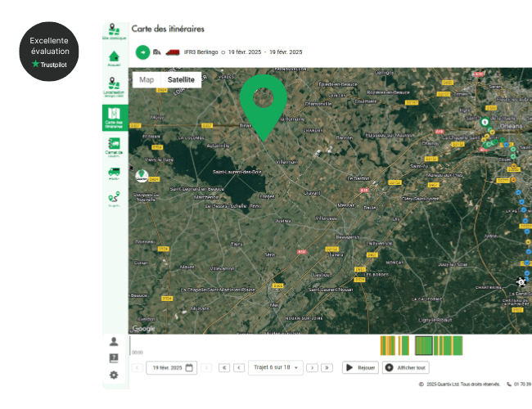Click the IFR3 Berlingo vehicle name

pos(201,52)
